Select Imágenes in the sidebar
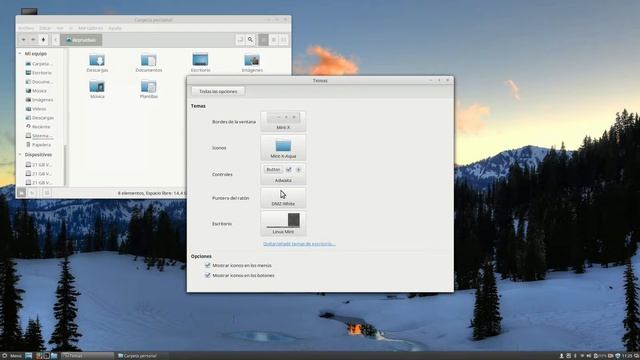 (39, 100)
